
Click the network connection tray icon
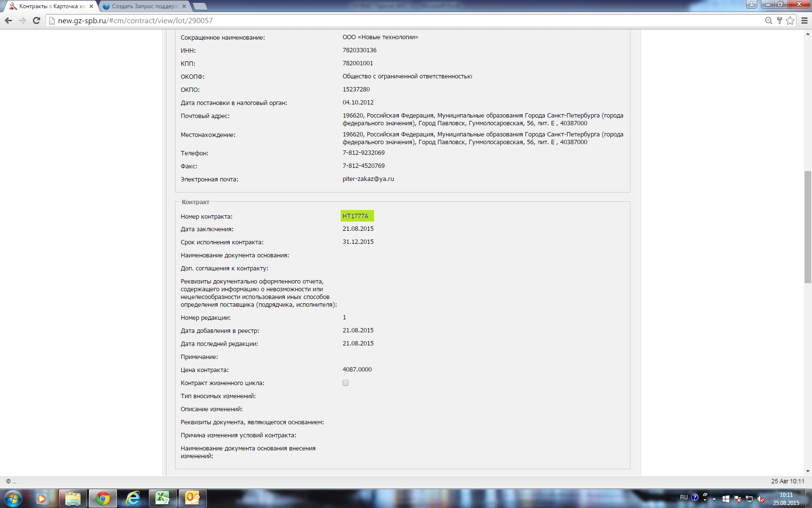point(749,499)
